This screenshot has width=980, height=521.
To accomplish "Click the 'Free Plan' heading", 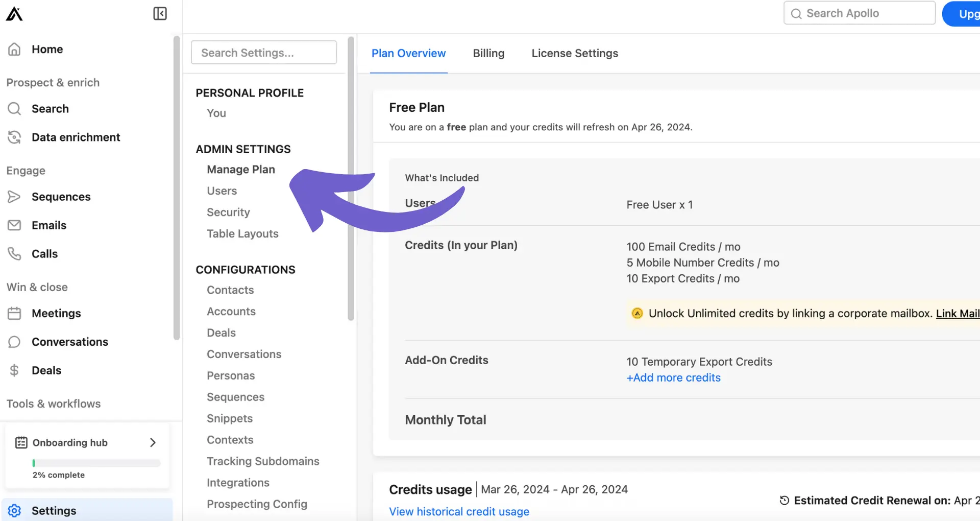I will 416,107.
